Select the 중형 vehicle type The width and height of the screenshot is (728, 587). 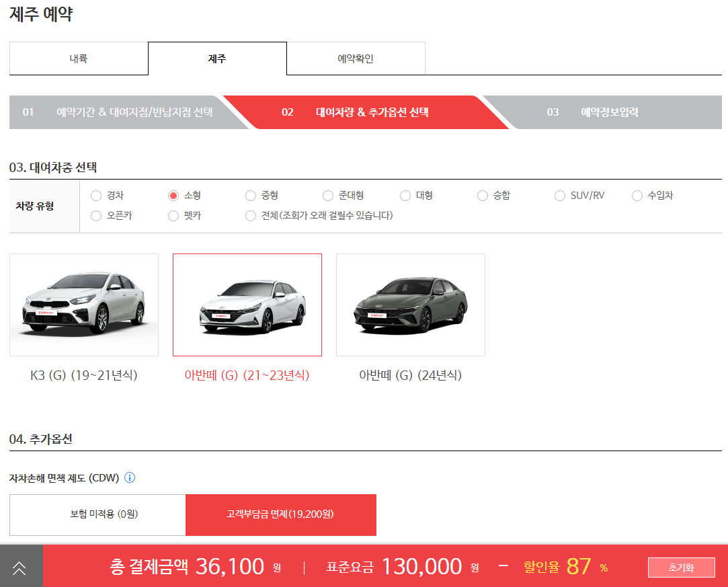[x=251, y=196]
